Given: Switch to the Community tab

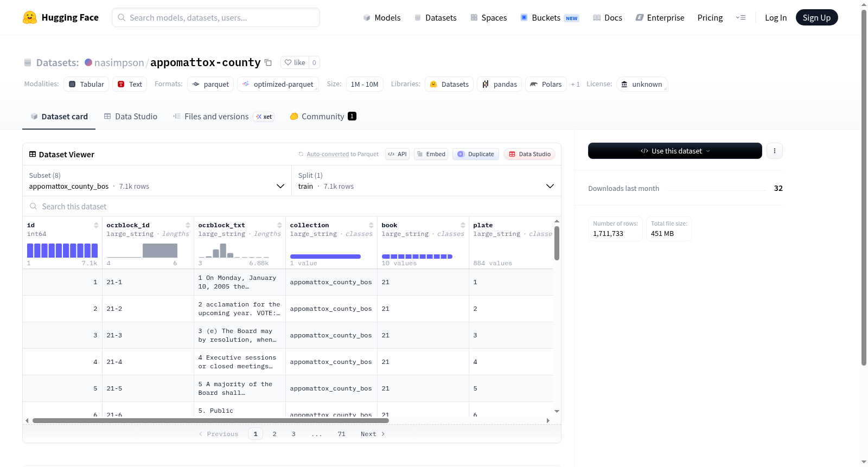Looking at the screenshot, I should tap(323, 117).
